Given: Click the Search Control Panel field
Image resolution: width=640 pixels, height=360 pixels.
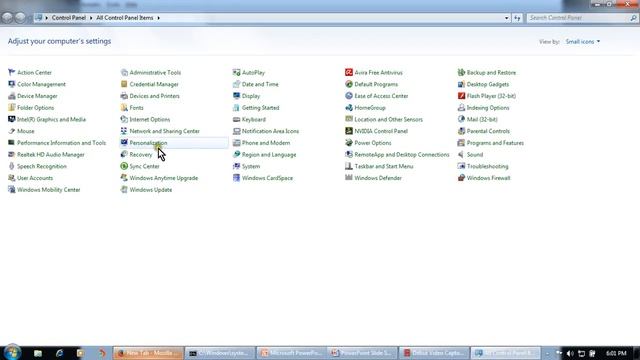Looking at the screenshot, I should pos(582,18).
